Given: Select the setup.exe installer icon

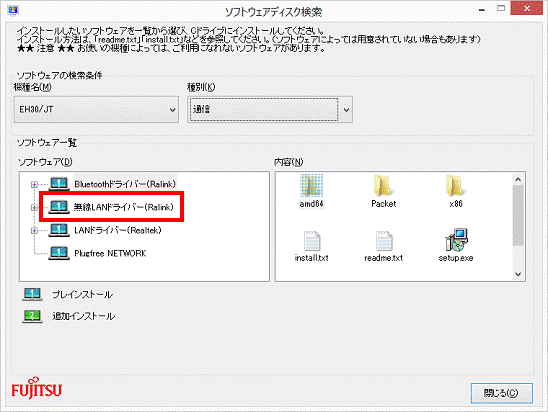Looking at the screenshot, I should tap(456, 240).
